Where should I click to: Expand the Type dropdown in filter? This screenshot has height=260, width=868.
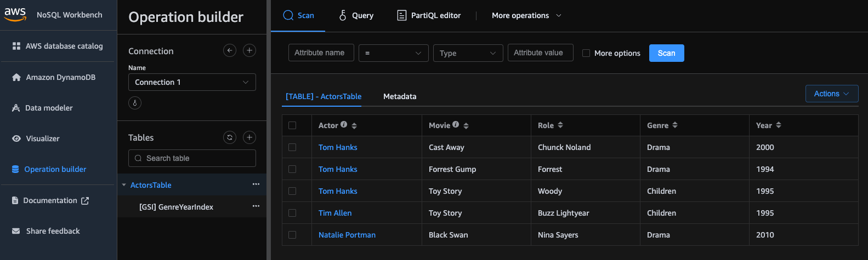pyautogui.click(x=468, y=53)
